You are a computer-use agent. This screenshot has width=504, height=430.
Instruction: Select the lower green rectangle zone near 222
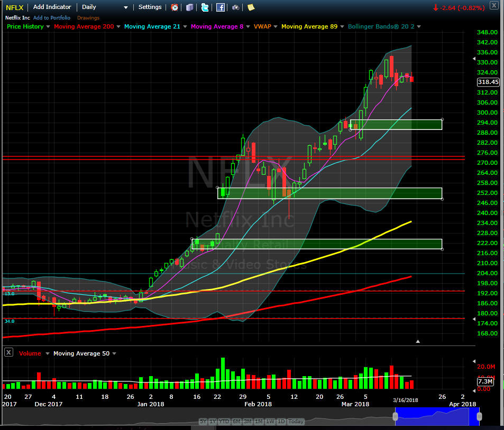point(317,244)
